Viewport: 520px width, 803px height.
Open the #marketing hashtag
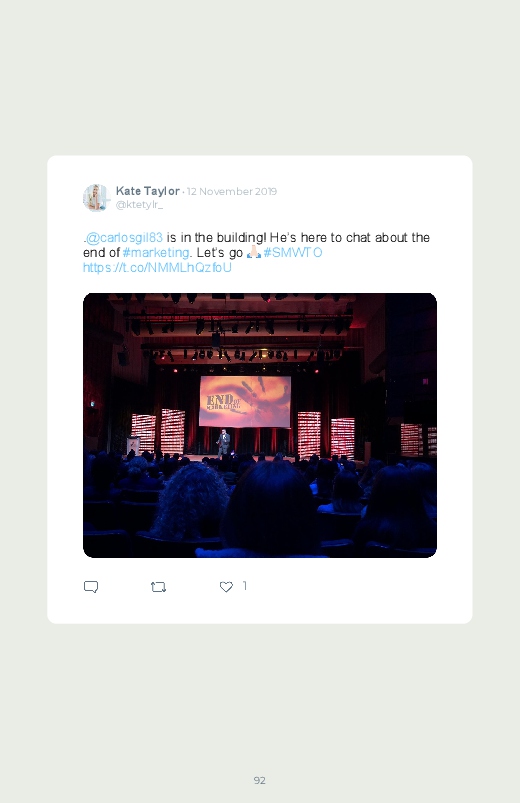(x=156, y=252)
